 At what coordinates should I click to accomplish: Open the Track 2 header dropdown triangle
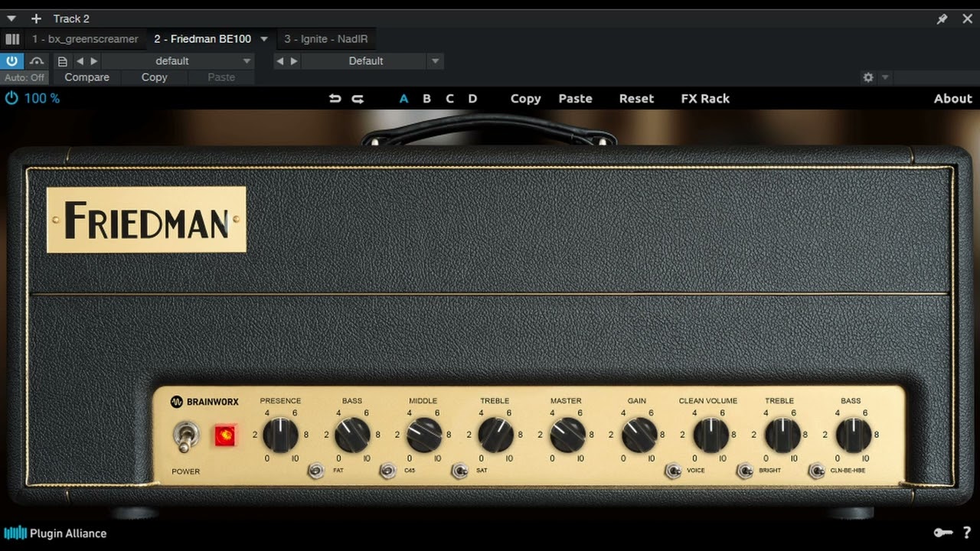(11, 18)
